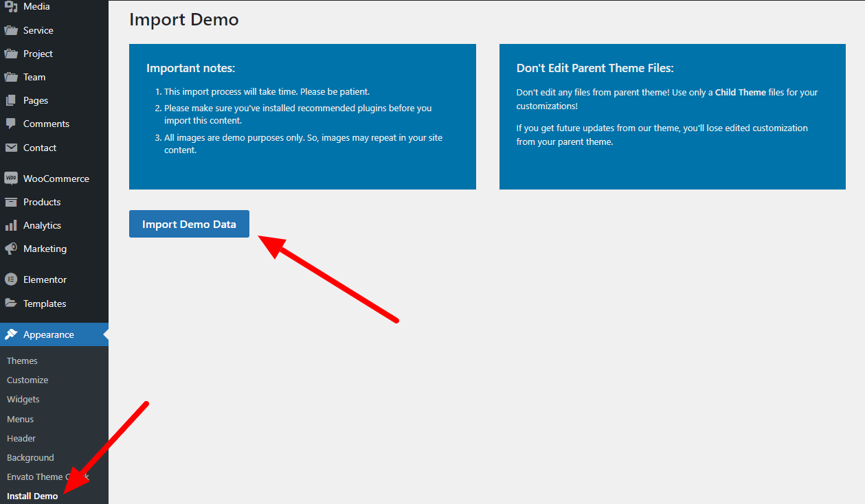This screenshot has width=865, height=504.
Task: Click the Pages icon in sidebar
Action: point(11,100)
